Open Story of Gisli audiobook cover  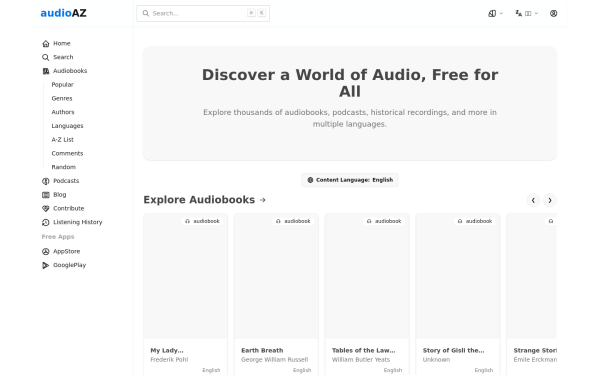tap(458, 276)
